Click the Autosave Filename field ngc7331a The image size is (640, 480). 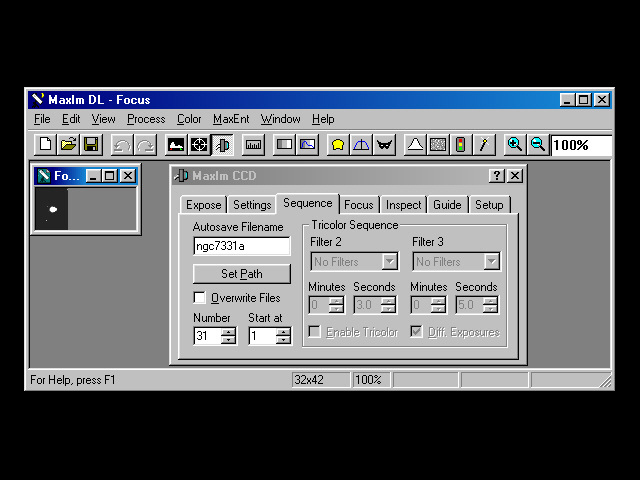[242, 246]
